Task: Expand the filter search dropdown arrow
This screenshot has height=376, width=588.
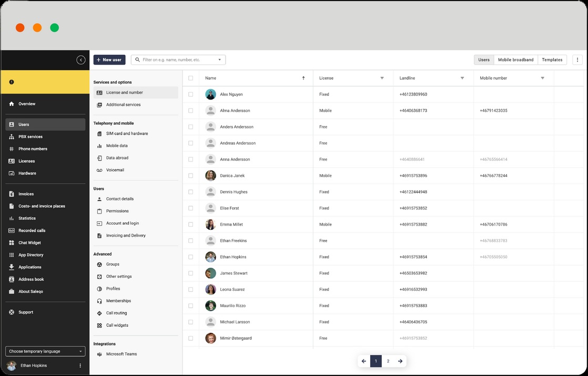Action: (x=220, y=60)
